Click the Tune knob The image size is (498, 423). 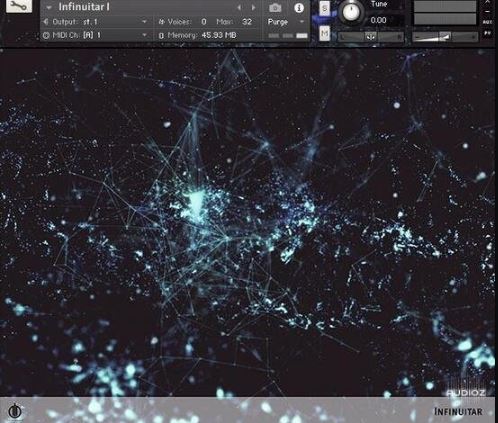tap(351, 11)
